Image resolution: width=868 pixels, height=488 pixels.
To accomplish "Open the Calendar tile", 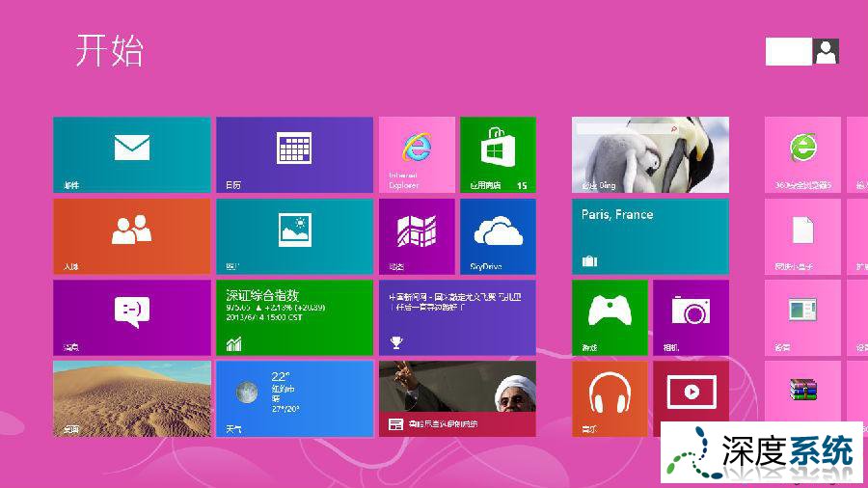I will coord(294,154).
